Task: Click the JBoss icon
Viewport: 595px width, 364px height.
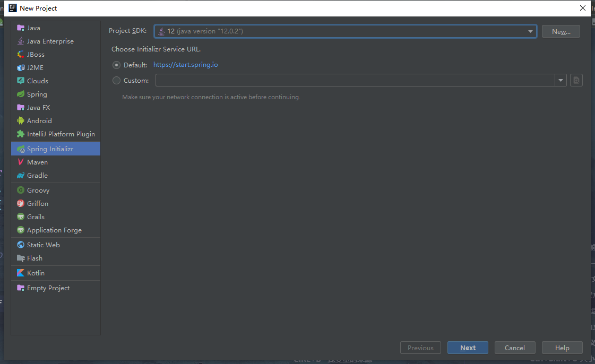Action: pyautogui.click(x=21, y=55)
